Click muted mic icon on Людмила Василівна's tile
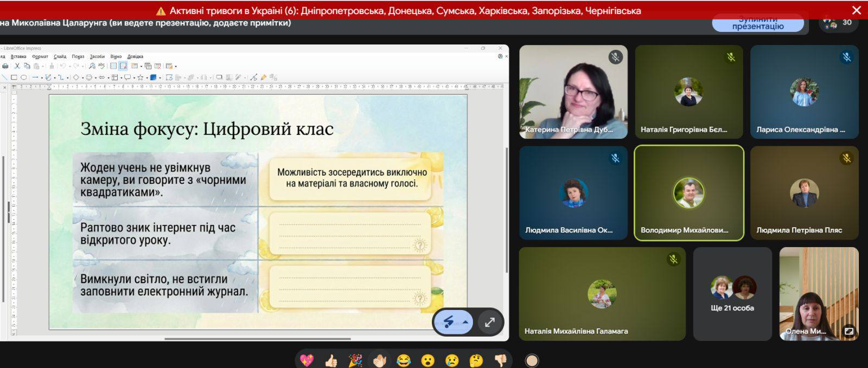Image resolution: width=868 pixels, height=368 pixels. click(615, 158)
